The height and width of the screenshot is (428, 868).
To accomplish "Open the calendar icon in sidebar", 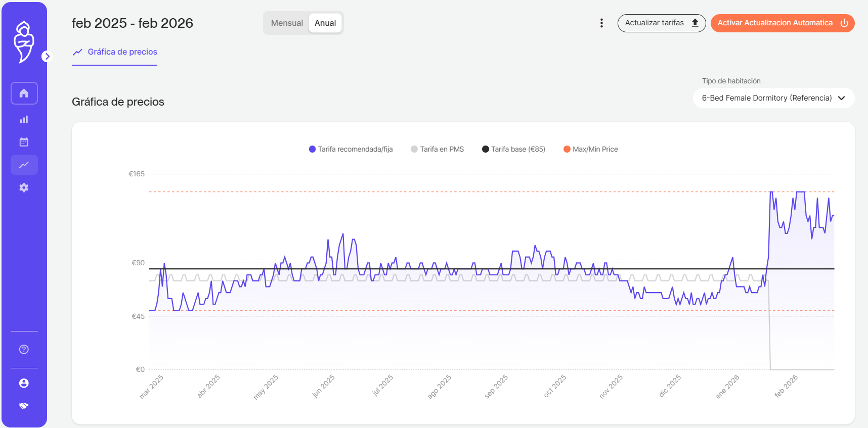I will 24,142.
